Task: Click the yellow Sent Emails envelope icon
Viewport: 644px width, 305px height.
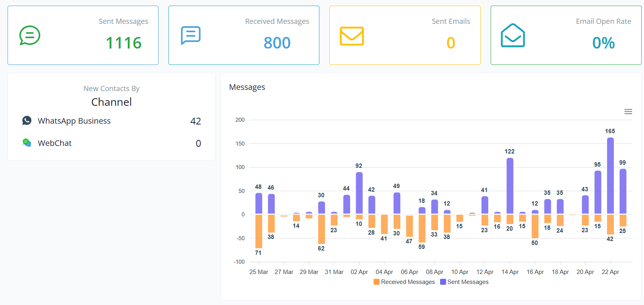Action: [x=352, y=36]
